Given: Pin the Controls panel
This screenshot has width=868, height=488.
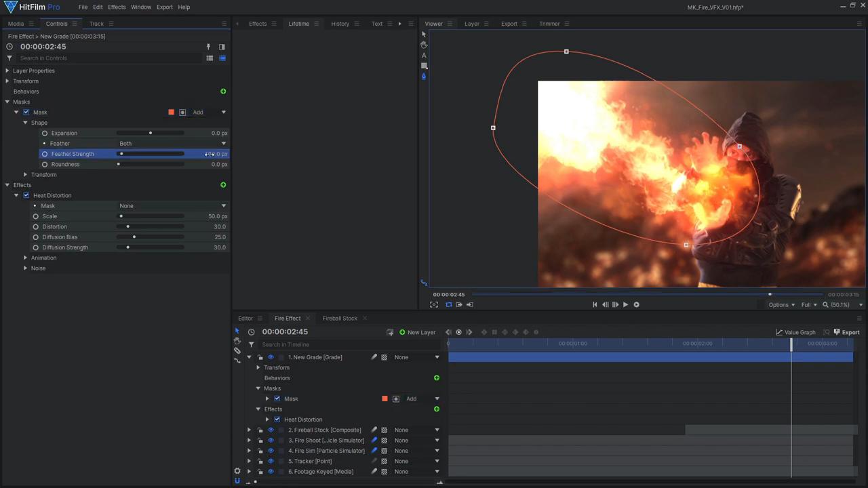Looking at the screenshot, I should tap(208, 47).
